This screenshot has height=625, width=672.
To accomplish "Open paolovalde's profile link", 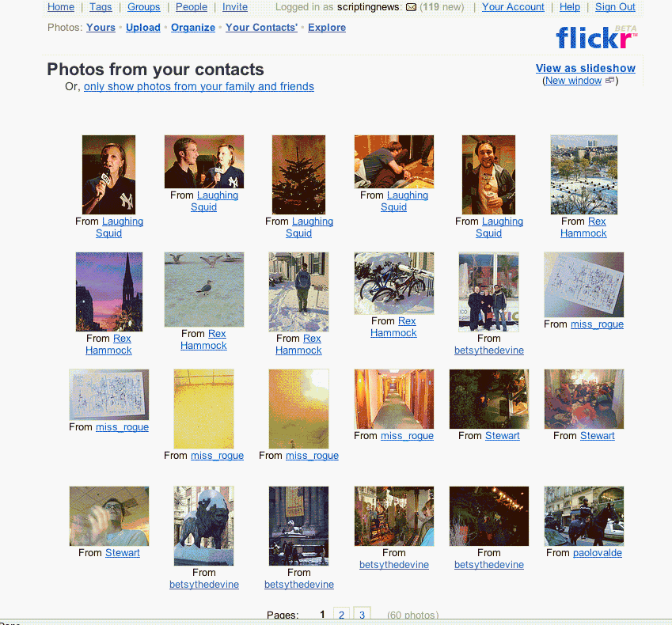I will [598, 552].
